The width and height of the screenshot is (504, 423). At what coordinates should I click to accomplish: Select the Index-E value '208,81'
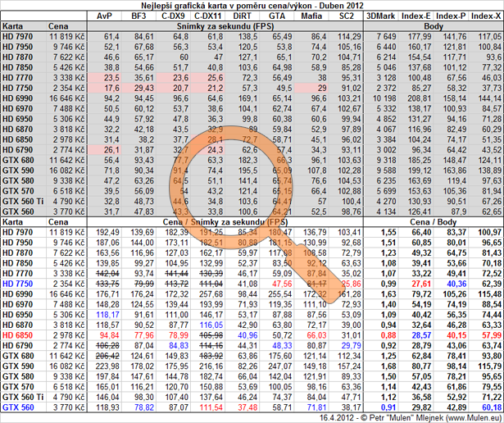pyautogui.click(x=420, y=98)
